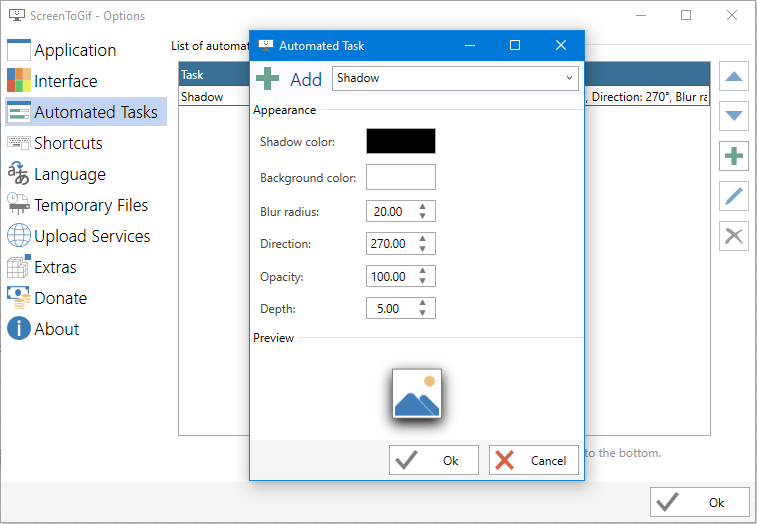
Task: Increase Direction with up arrow
Action: pyautogui.click(x=422, y=239)
